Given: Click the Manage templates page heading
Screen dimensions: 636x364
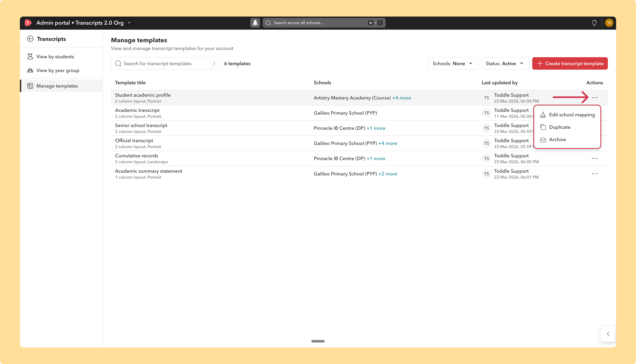Looking at the screenshot, I should coord(139,40).
